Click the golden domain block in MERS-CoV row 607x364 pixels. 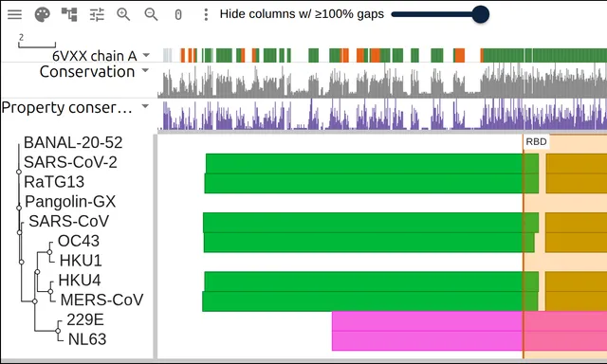tap(576, 301)
